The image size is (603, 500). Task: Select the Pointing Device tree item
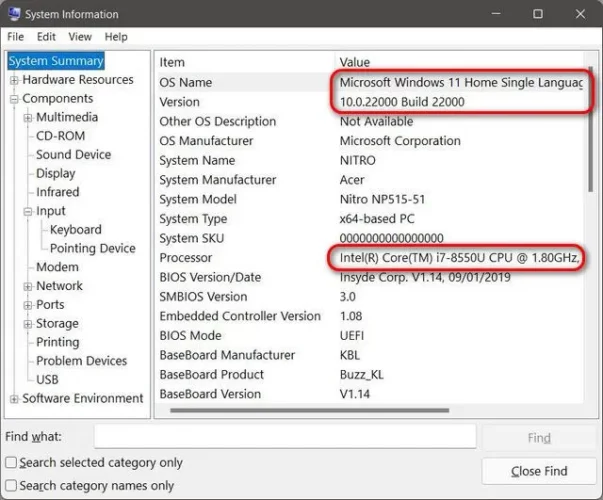pyautogui.click(x=93, y=248)
